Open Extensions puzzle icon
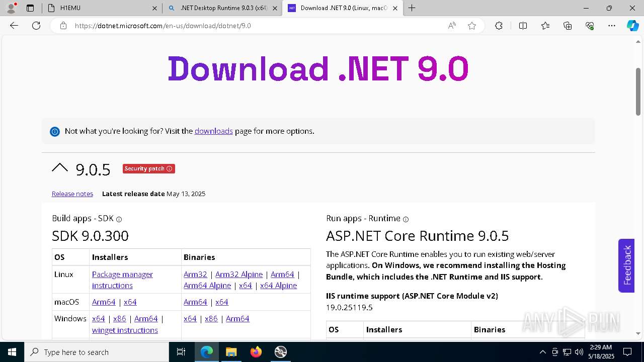This screenshot has width=644, height=362. [499, 26]
